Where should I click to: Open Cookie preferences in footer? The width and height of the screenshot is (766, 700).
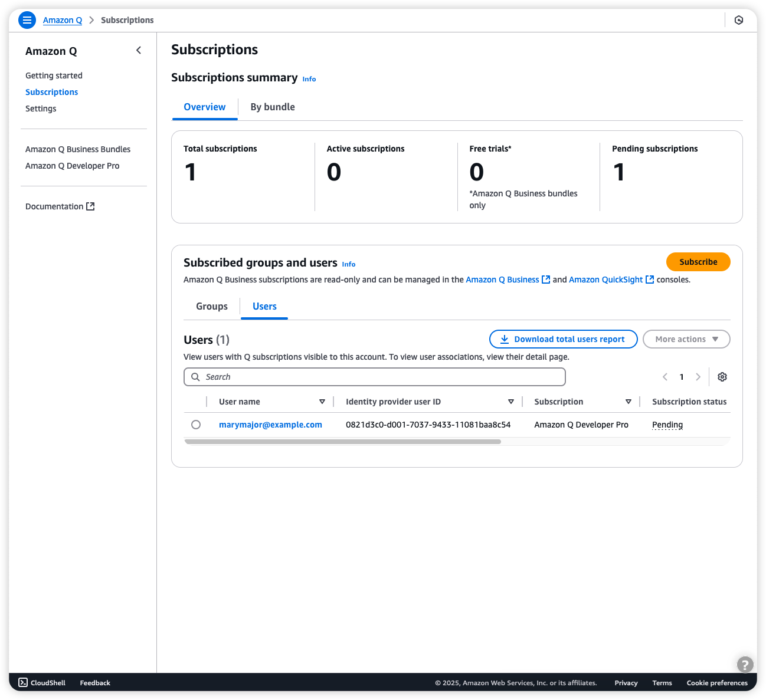tap(717, 683)
